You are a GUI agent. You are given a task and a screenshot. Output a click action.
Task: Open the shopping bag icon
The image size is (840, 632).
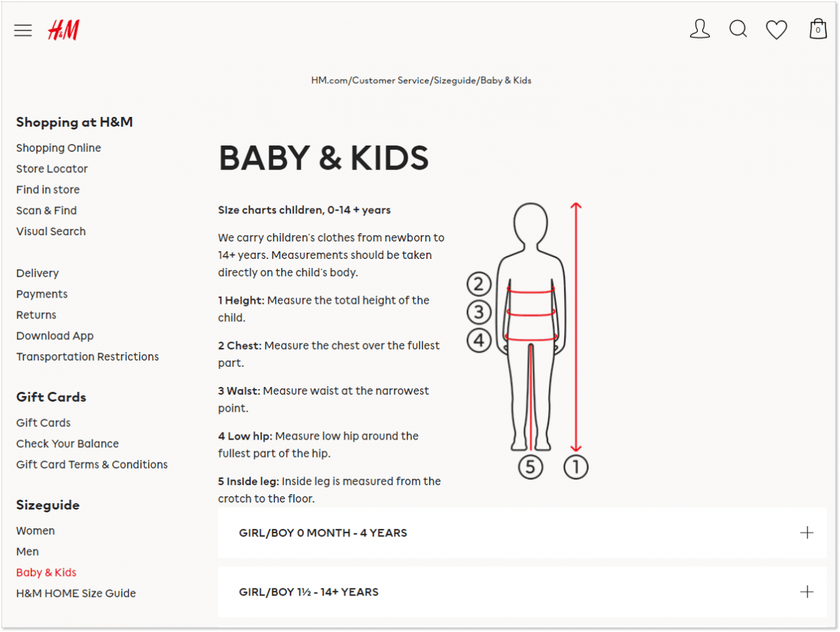pyautogui.click(x=817, y=29)
